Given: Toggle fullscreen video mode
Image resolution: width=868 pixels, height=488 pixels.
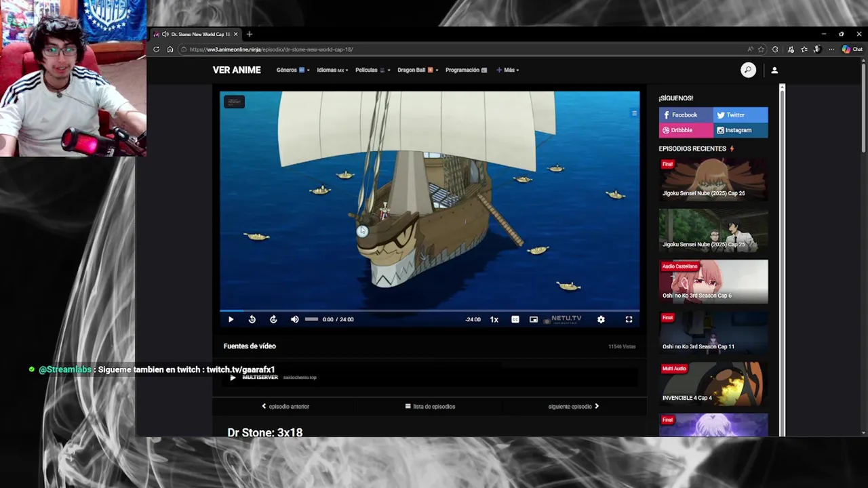Looking at the screenshot, I should point(629,319).
